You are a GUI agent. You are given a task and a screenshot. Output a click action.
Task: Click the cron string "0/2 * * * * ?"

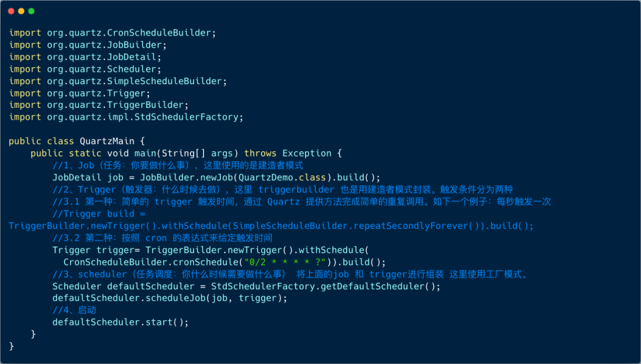(285, 262)
